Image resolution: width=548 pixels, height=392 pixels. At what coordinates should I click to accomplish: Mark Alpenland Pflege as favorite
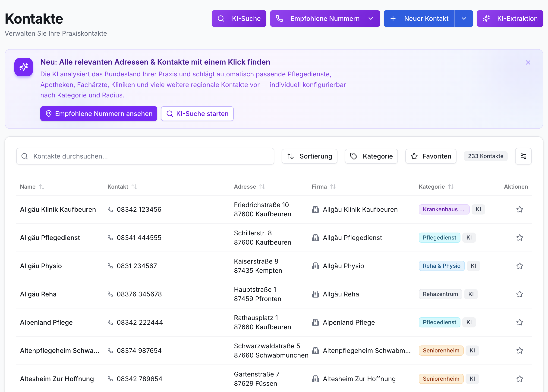point(520,323)
